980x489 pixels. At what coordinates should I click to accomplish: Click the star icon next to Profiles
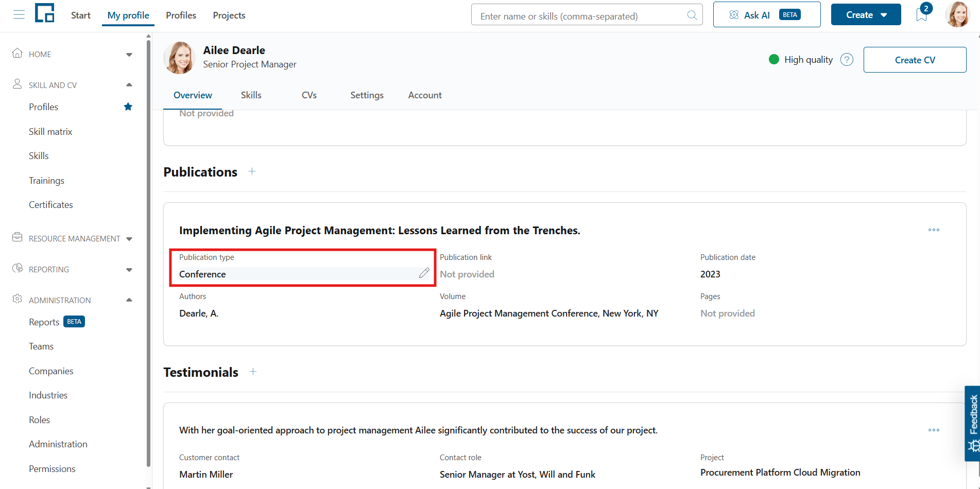point(128,107)
